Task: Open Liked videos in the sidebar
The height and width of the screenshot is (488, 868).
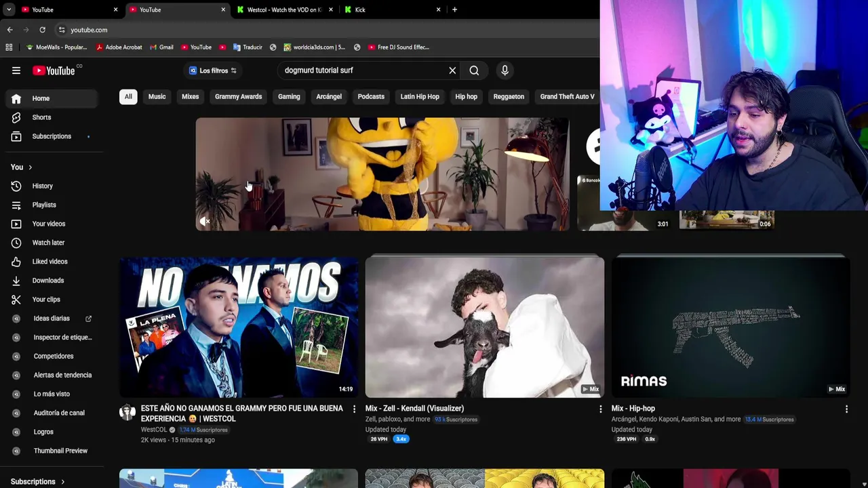Action: [52, 262]
